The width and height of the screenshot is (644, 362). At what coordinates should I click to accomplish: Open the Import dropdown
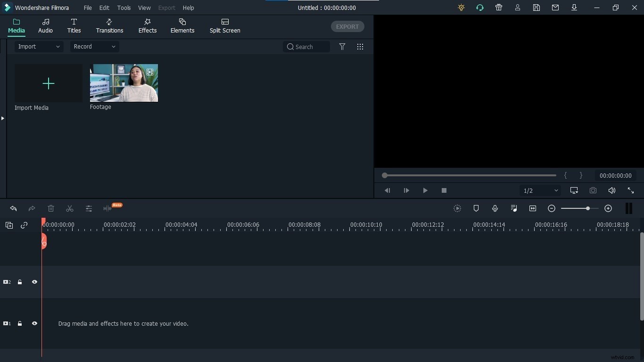(x=38, y=47)
